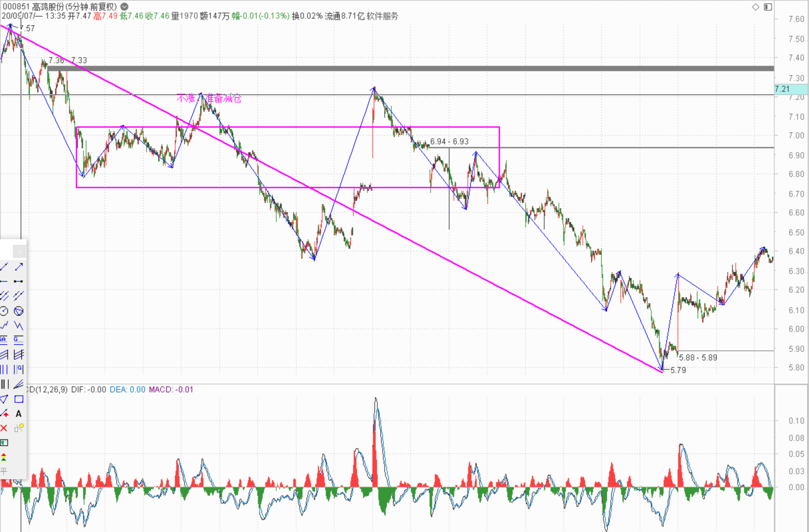This screenshot has height=532, width=809.
Task: Select the parallel channel lines tool
Action: pyautogui.click(x=4, y=296)
